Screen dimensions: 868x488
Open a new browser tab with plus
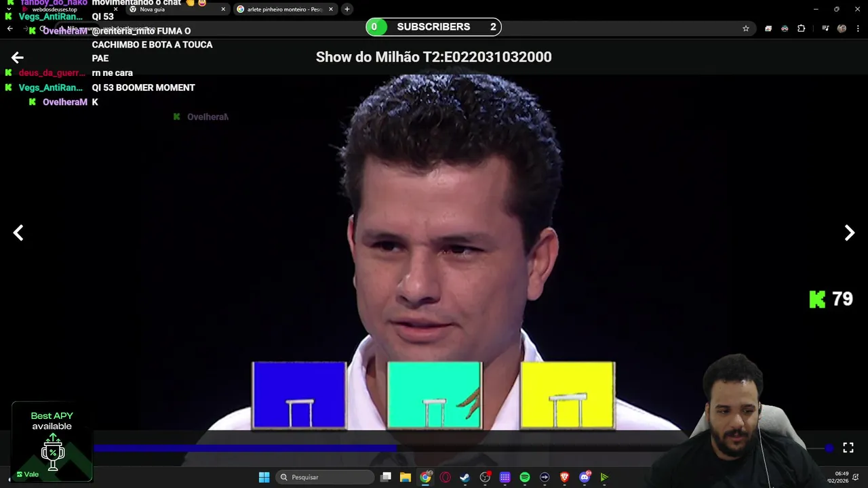pyautogui.click(x=347, y=9)
